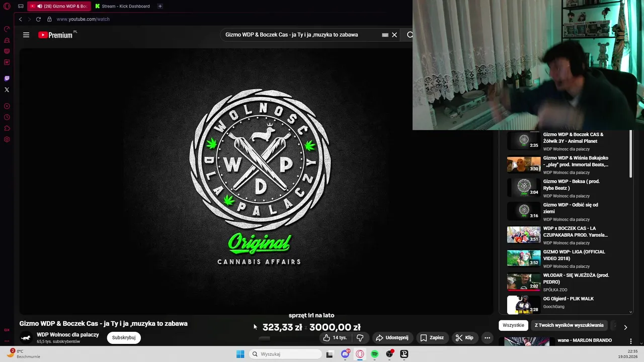This screenshot has height=362, width=644.
Task: Open the Windows Start menu
Action: pos(240,354)
